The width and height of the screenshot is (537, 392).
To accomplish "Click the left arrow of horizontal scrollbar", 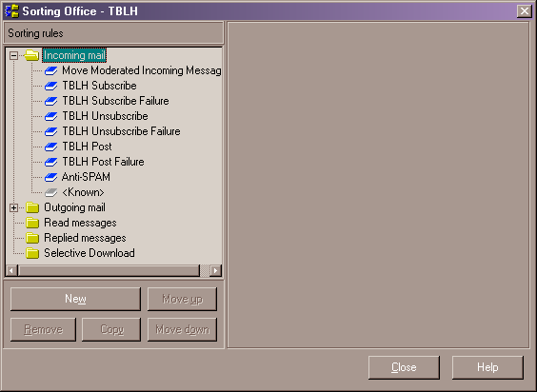I will point(11,270).
